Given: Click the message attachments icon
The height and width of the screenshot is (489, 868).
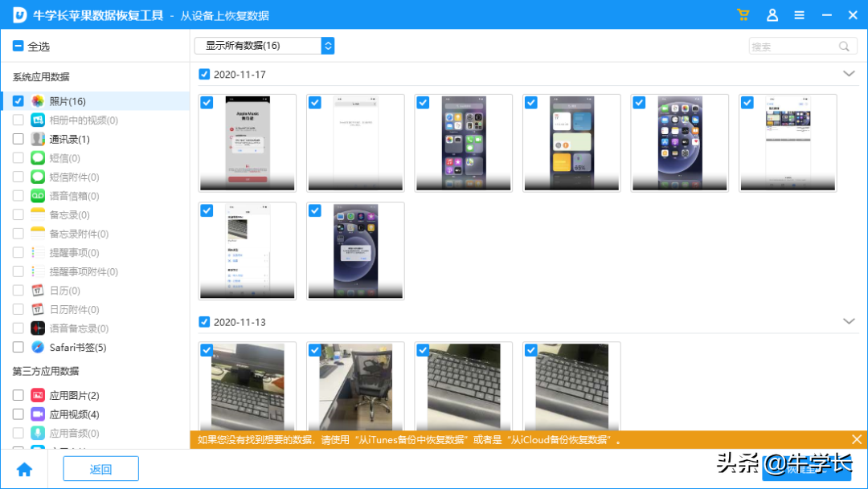Looking at the screenshot, I should (x=38, y=177).
